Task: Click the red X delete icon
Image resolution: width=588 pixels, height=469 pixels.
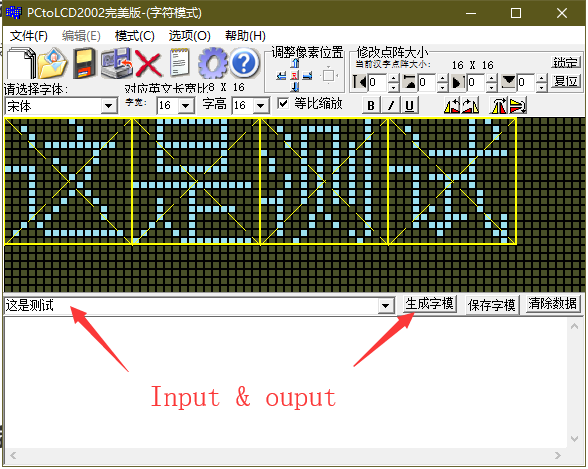Action: point(148,63)
